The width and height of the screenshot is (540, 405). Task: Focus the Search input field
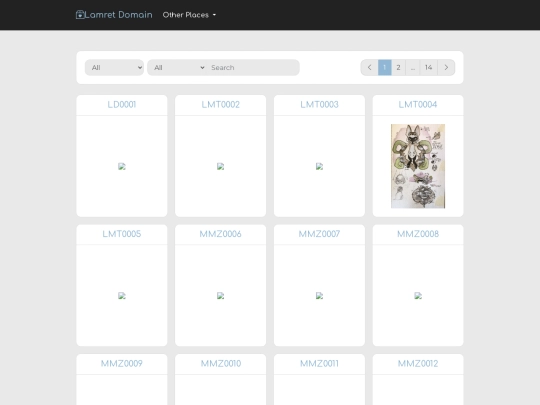pos(253,68)
